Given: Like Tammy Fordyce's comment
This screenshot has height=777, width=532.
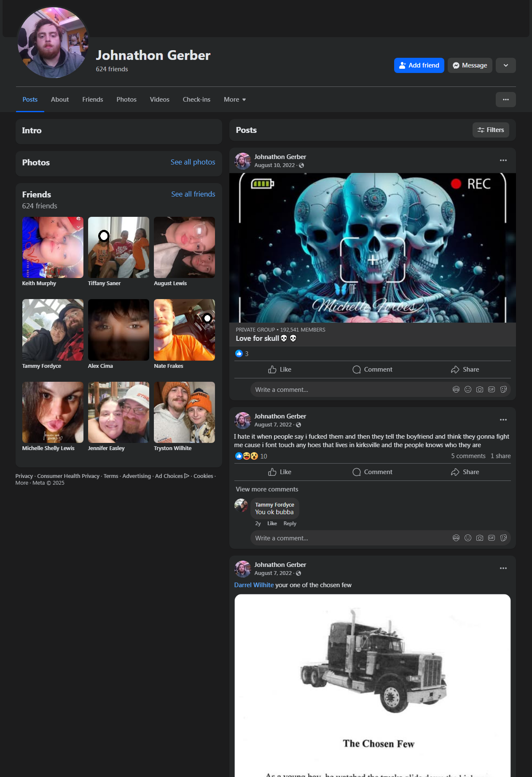Looking at the screenshot, I should [x=272, y=523].
